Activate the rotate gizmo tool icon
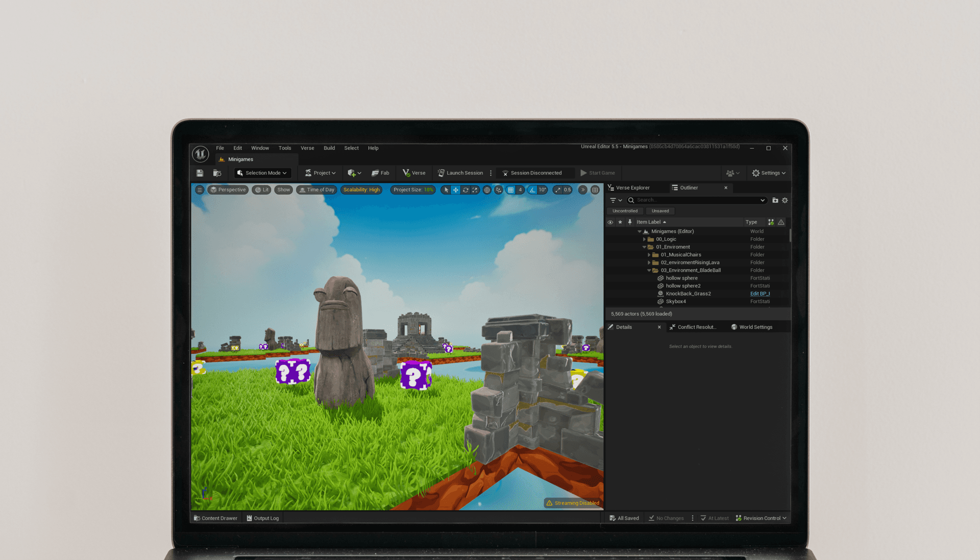 (x=465, y=190)
